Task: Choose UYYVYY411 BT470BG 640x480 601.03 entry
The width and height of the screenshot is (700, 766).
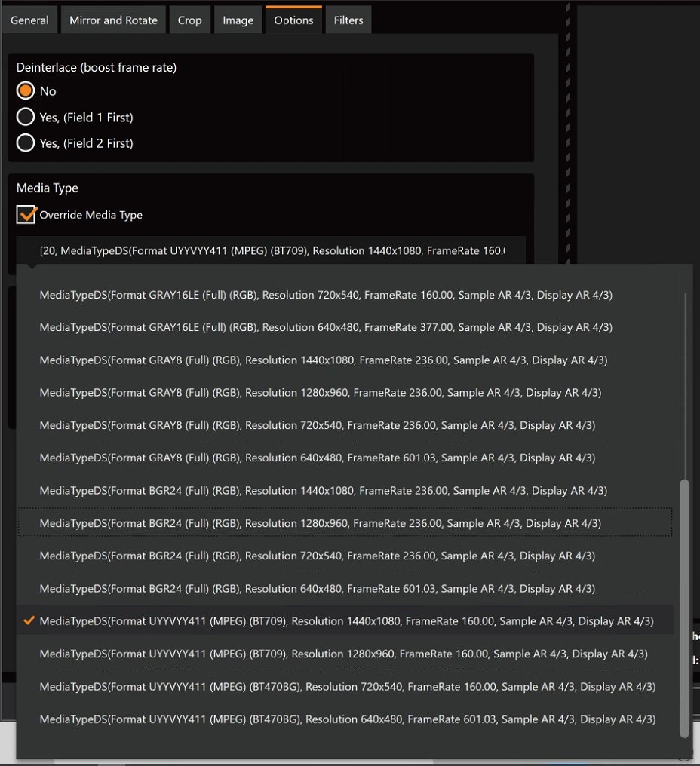Action: [345, 719]
